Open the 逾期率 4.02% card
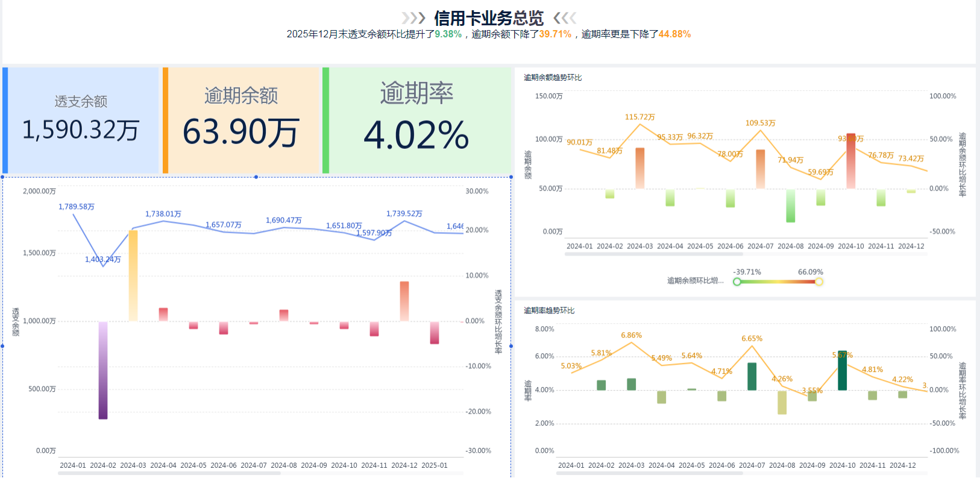Screen dimensions: 980x478 point(416,120)
